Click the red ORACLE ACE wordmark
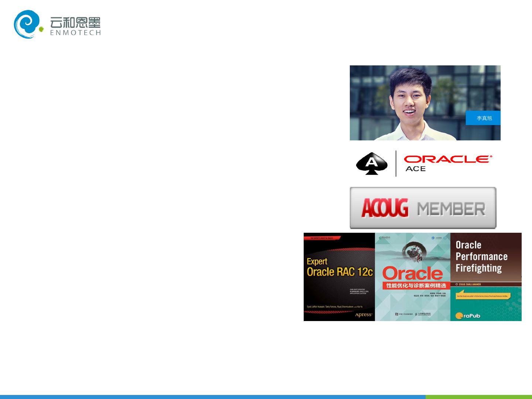Image resolution: width=532 pixels, height=399 pixels. (x=448, y=163)
